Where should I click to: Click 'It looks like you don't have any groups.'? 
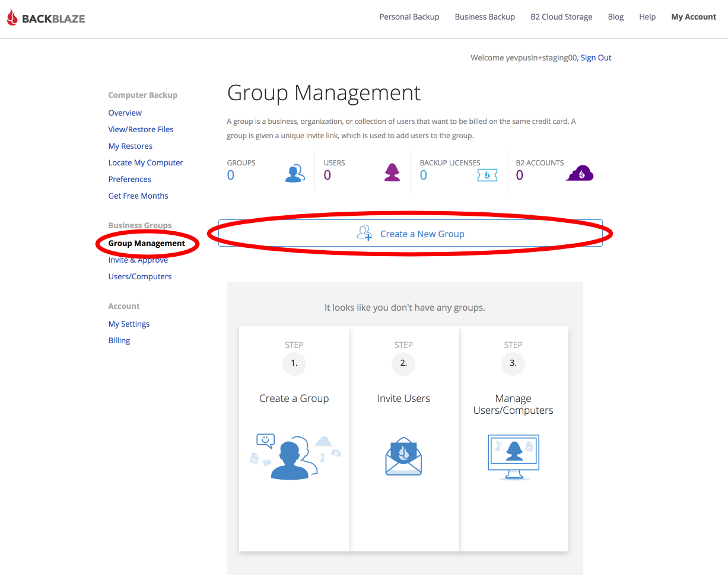[405, 307]
